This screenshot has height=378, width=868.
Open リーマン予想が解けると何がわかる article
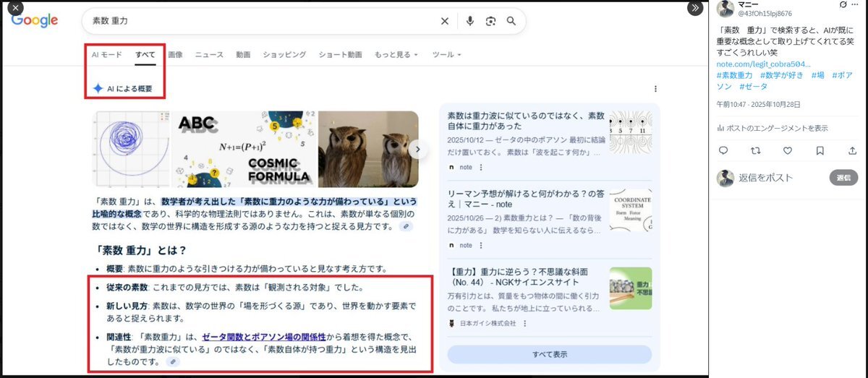click(526, 199)
